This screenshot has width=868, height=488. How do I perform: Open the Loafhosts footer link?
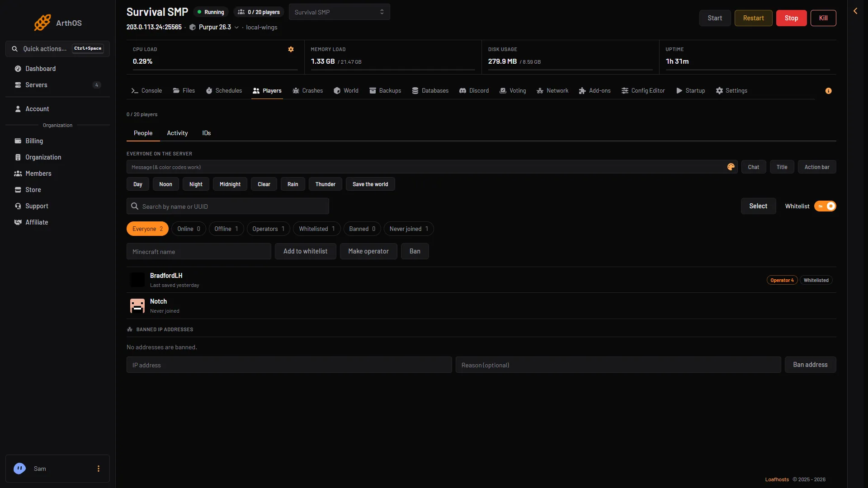(x=777, y=479)
